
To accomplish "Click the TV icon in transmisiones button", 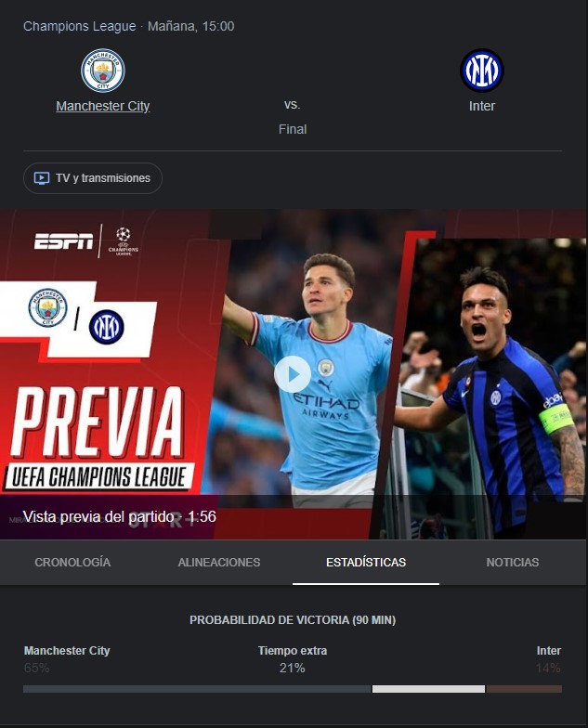I will click(41, 178).
